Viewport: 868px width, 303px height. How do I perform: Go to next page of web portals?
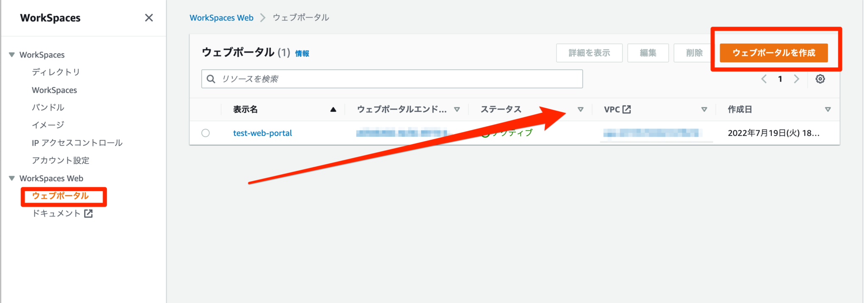pos(796,79)
